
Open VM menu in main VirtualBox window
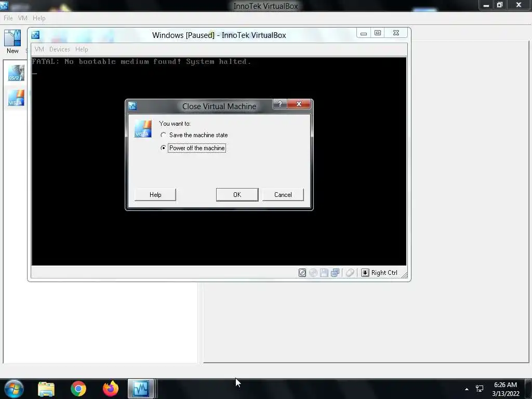pyautogui.click(x=23, y=18)
